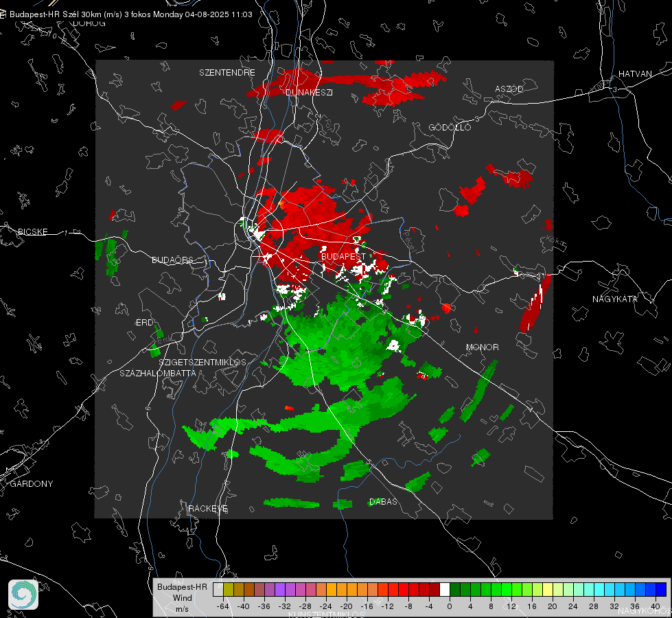Click the SZIGETSZENTMIKLÓS map label
The height and width of the screenshot is (618, 672).
(202, 362)
